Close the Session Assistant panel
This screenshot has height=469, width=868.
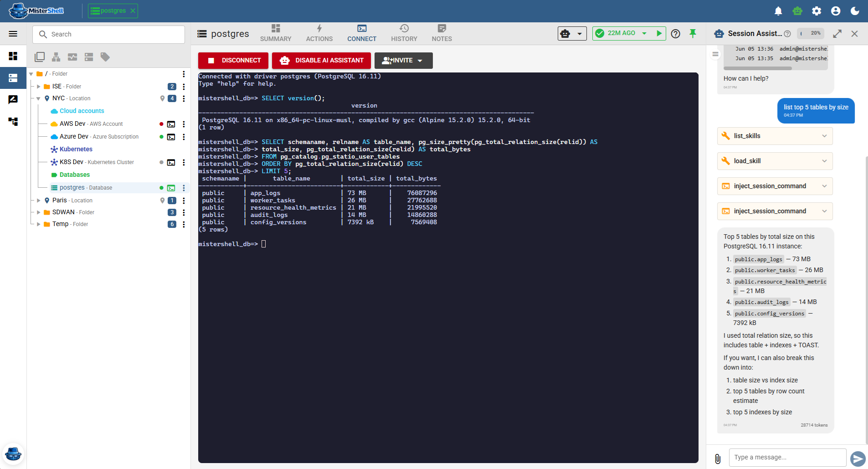pos(855,34)
